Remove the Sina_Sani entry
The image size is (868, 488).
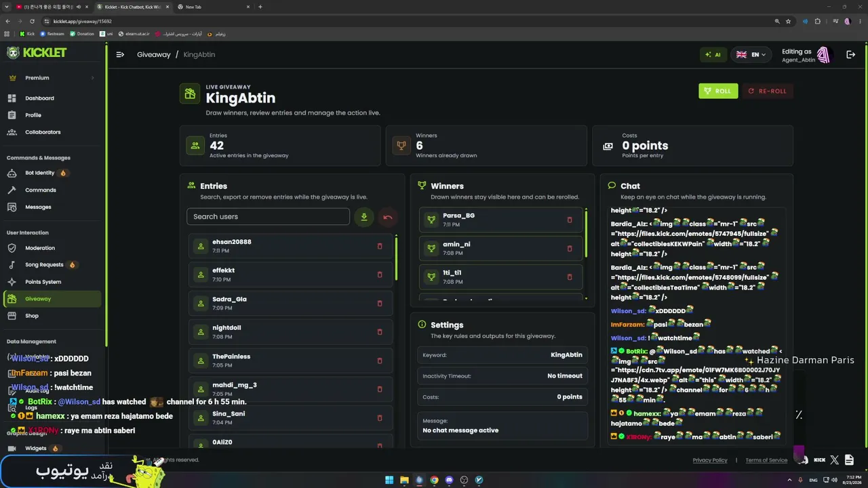click(x=380, y=418)
